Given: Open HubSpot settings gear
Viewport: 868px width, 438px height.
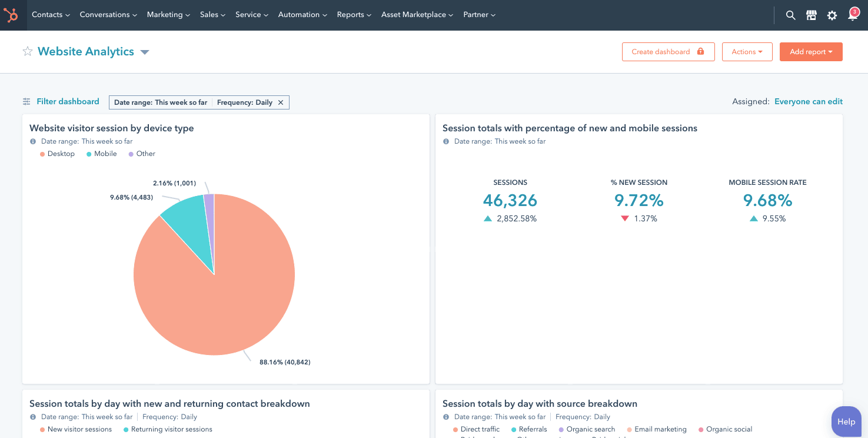Looking at the screenshot, I should [832, 15].
